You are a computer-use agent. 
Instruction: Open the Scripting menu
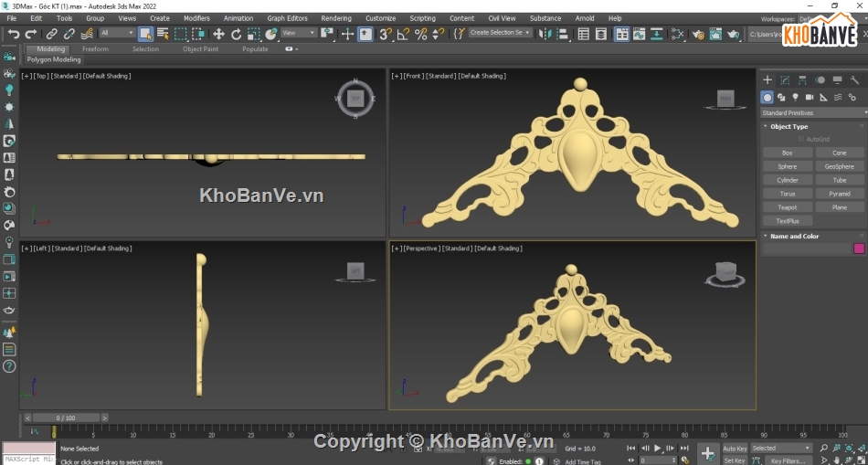(422, 18)
